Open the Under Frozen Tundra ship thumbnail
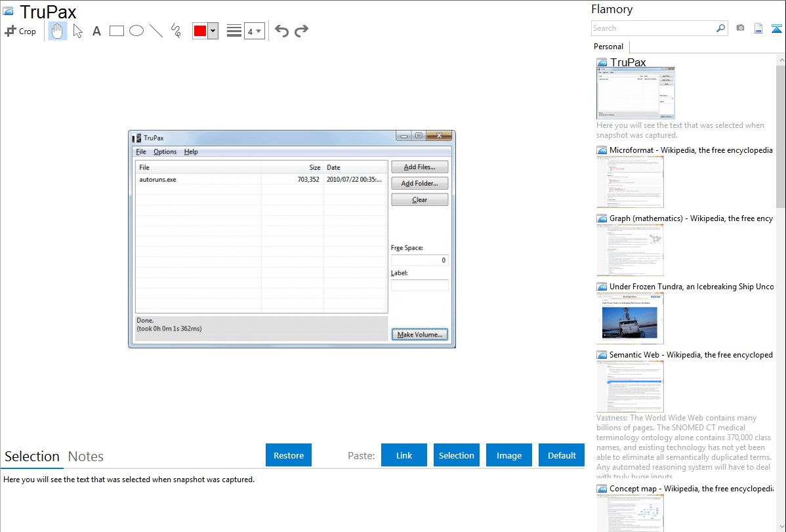Image resolution: width=786 pixels, height=532 pixels. [630, 318]
